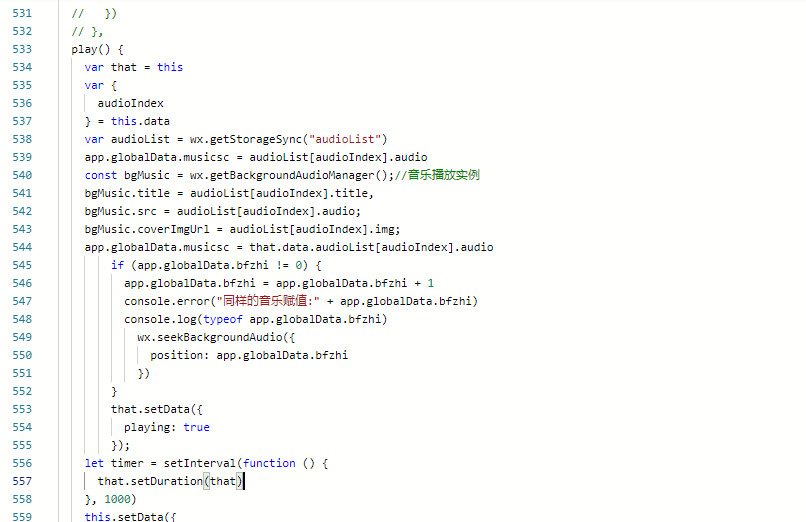Click that.setData({ on line 553
Screen dimensions: 806x522
tap(157, 409)
